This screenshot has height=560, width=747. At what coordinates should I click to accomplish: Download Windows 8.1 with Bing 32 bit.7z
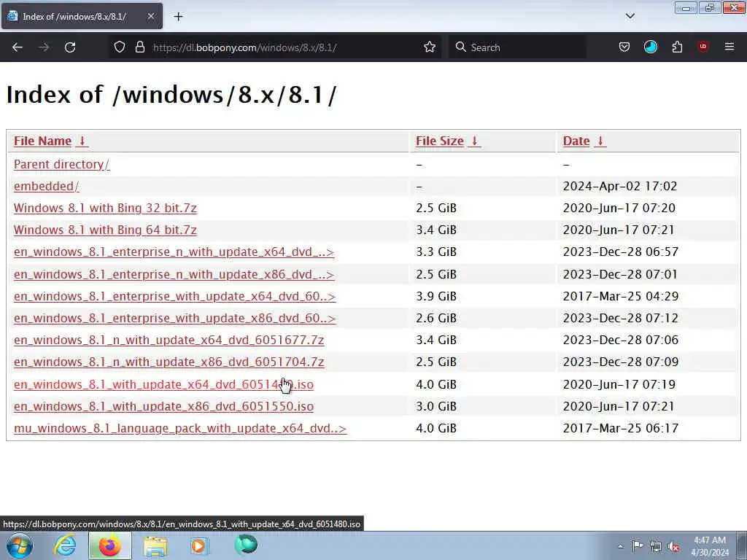[x=105, y=208]
